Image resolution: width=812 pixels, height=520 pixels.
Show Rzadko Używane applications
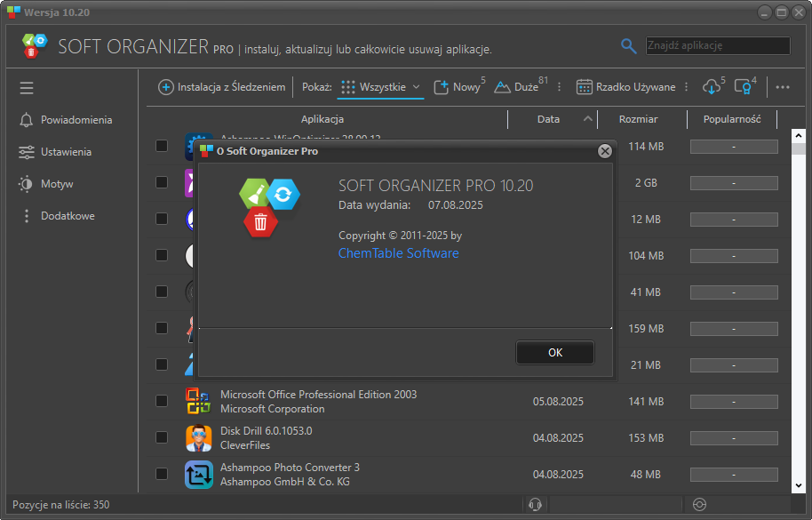pyautogui.click(x=625, y=87)
